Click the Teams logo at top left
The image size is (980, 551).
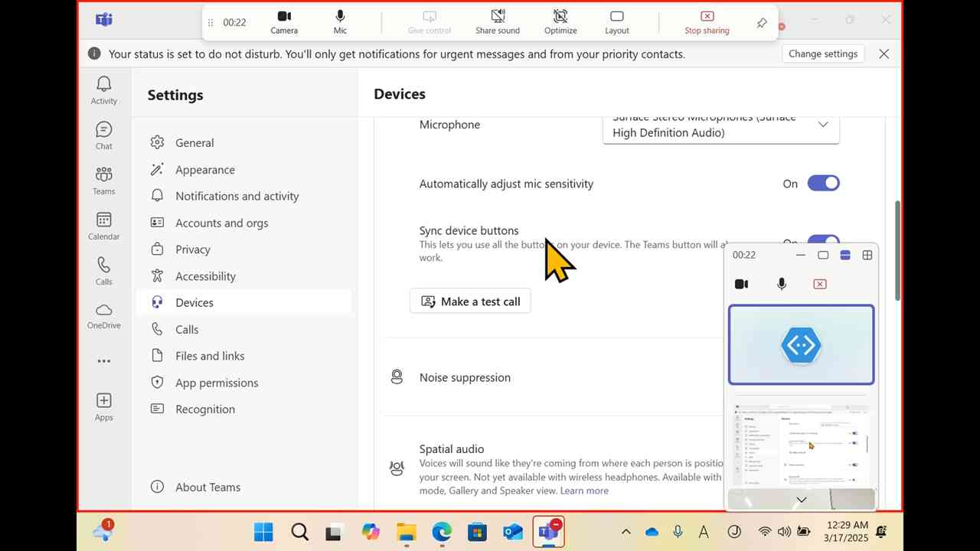click(104, 20)
